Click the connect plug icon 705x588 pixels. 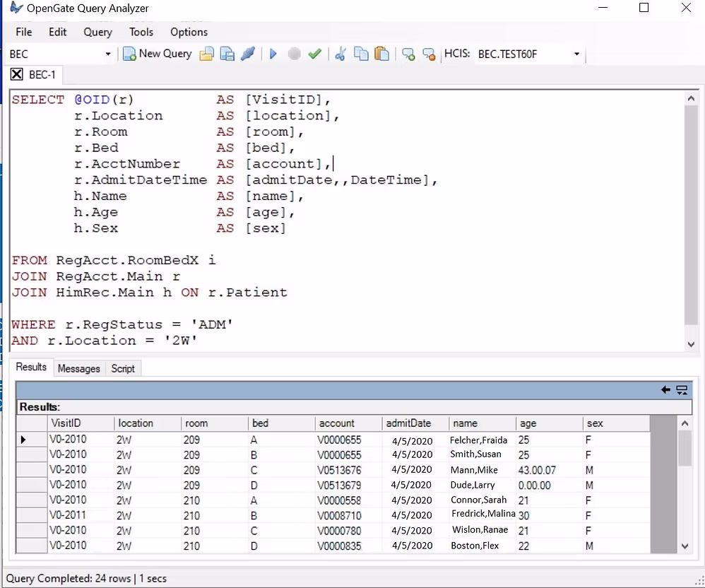(x=247, y=54)
